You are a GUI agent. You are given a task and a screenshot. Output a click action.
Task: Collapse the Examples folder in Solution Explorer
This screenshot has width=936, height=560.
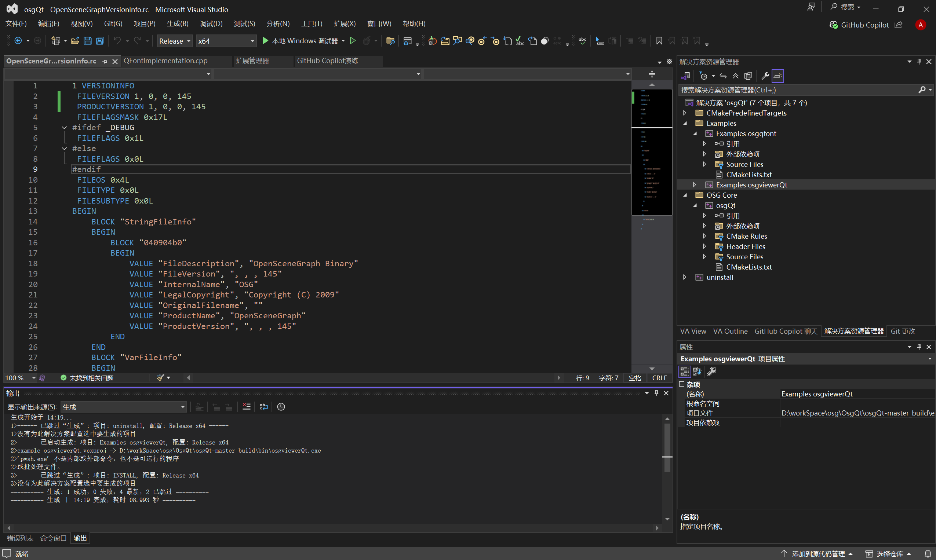pos(685,123)
